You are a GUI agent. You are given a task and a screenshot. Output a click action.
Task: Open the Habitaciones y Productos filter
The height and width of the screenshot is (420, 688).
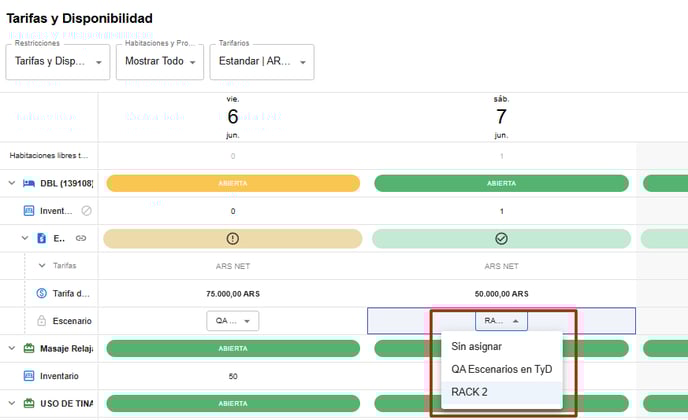pos(161,61)
